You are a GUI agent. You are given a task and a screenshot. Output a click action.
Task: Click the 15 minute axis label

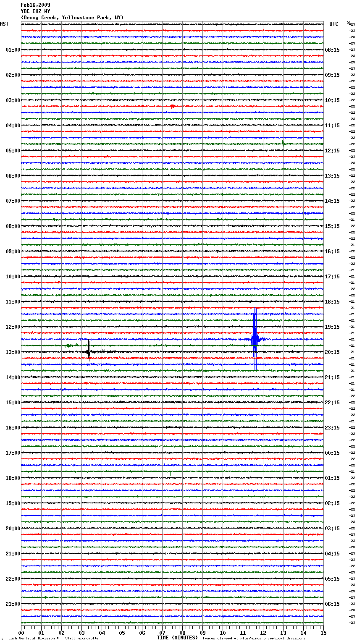323,633
